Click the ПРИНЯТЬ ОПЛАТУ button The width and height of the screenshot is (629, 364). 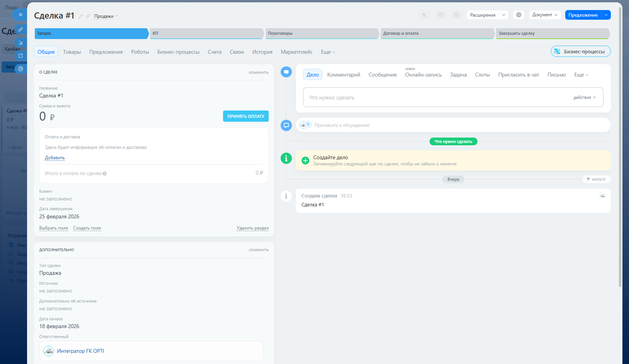tap(245, 116)
